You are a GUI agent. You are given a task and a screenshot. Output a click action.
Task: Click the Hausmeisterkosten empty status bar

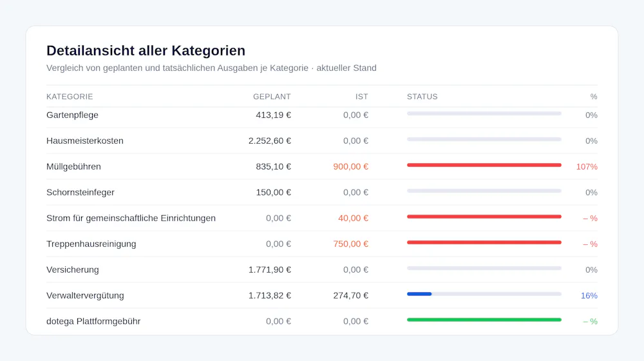pyautogui.click(x=484, y=139)
